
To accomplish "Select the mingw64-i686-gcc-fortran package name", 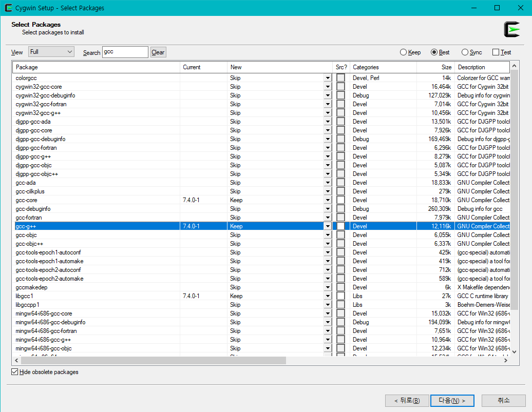I will (46, 330).
